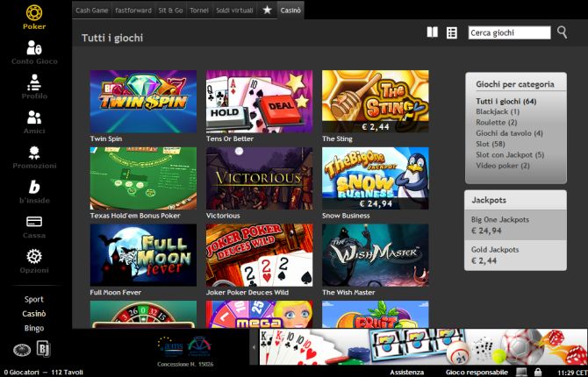Click the monitor icon in the status bar
The image size is (588, 377).
(x=521, y=372)
